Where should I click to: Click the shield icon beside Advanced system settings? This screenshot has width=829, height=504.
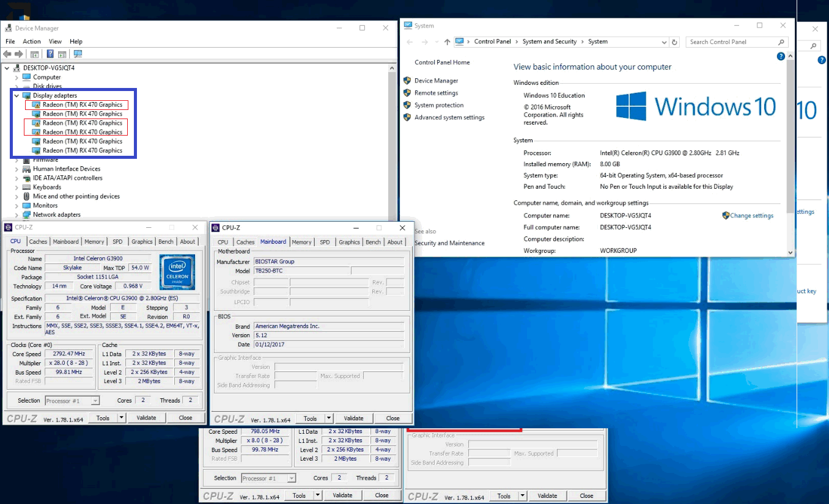pos(407,117)
